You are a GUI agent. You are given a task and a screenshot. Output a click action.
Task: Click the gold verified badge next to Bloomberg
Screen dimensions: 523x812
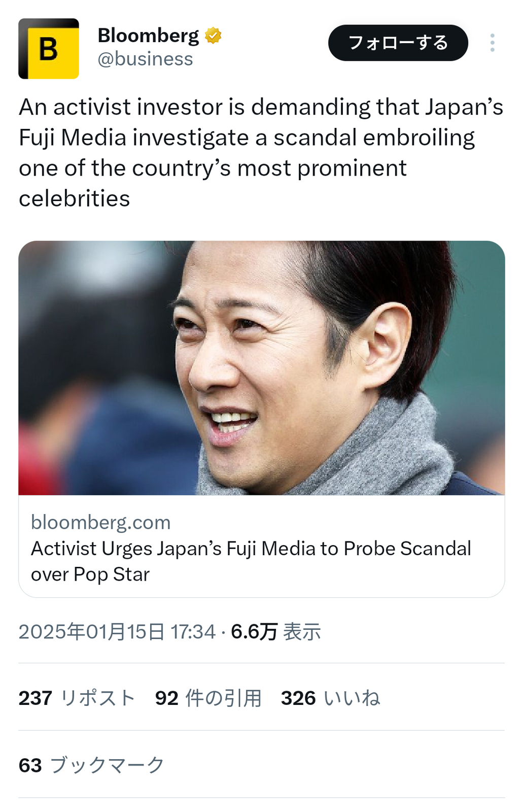click(x=213, y=36)
